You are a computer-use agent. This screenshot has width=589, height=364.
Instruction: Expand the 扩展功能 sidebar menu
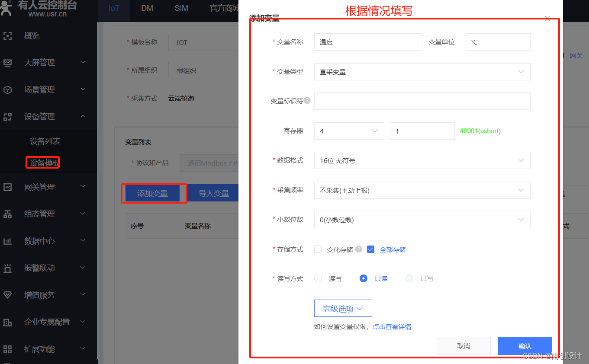click(x=83, y=349)
